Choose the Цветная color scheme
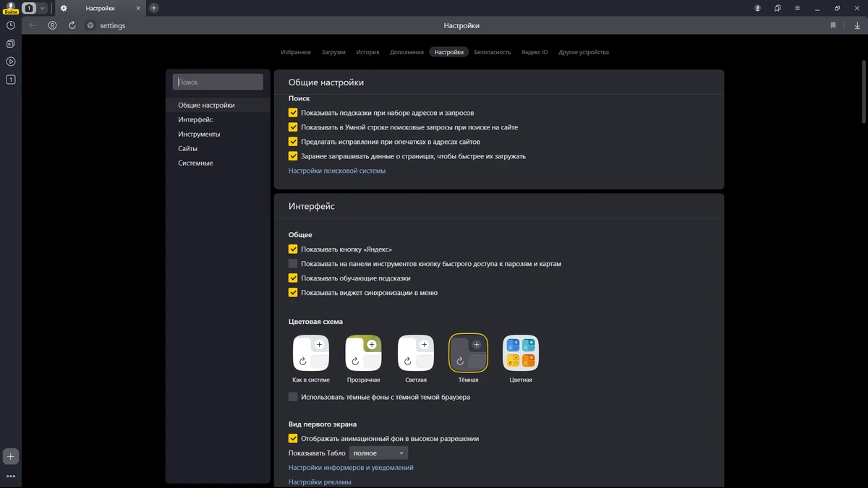 [521, 353]
